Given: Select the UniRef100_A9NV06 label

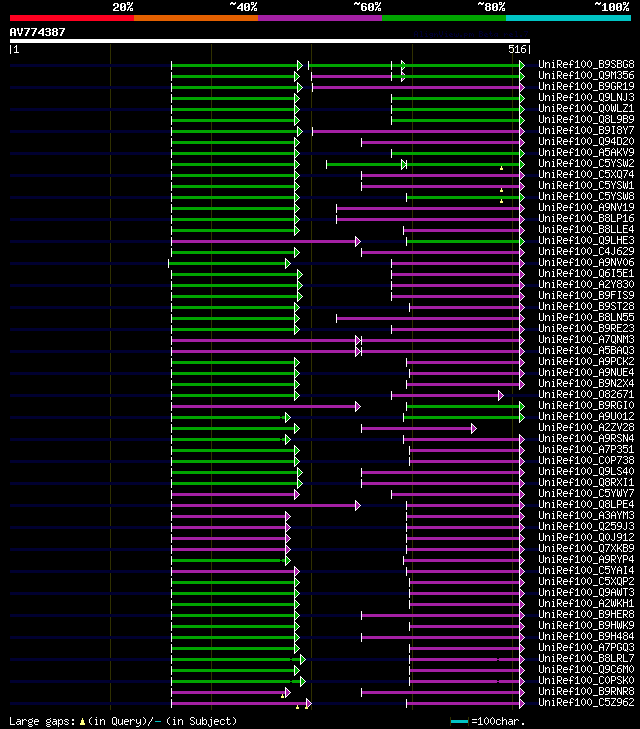Looking at the screenshot, I should tap(586, 262).
